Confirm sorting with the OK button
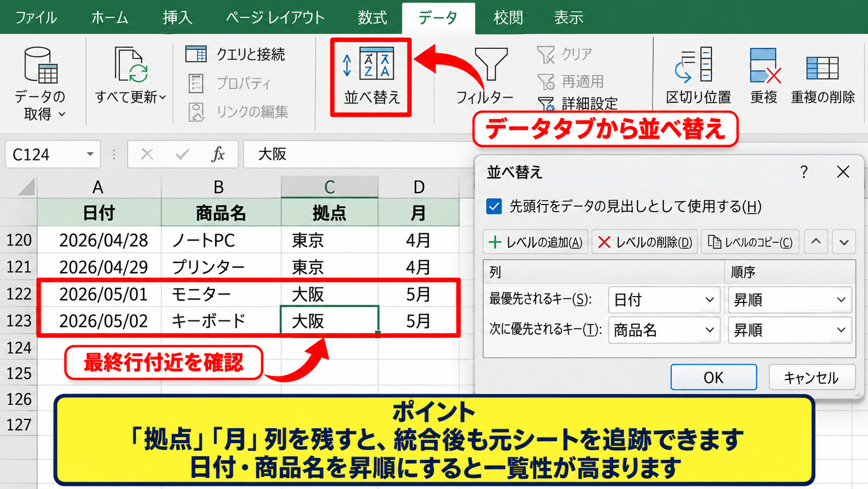Screen dimensions: 868x489 click(713, 377)
